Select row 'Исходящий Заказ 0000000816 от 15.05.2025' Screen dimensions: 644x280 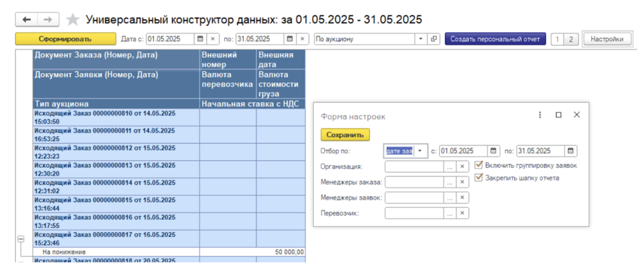116,221
